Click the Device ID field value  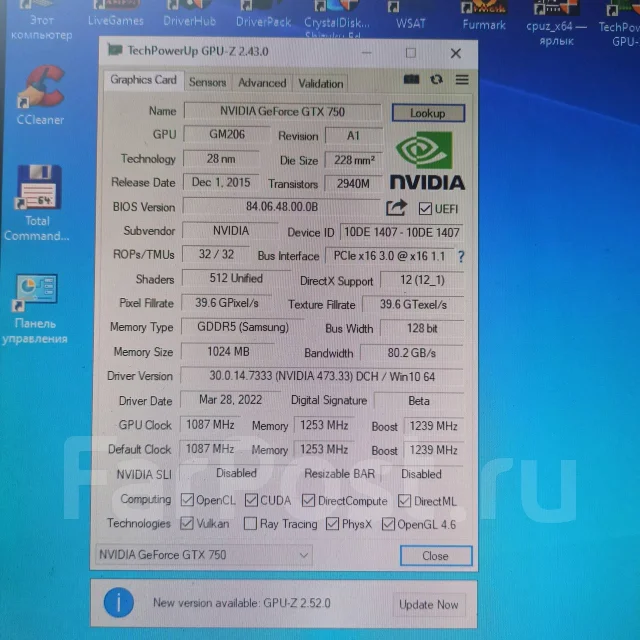pyautogui.click(x=402, y=232)
